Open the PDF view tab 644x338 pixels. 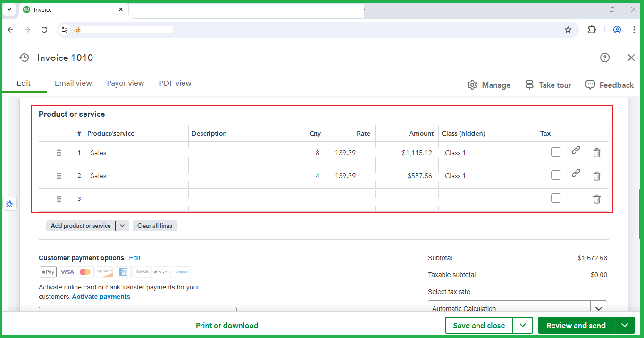tap(175, 83)
